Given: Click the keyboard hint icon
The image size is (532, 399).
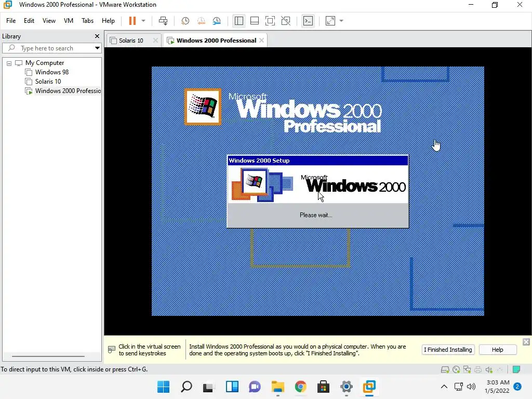Looking at the screenshot, I should tap(112, 350).
